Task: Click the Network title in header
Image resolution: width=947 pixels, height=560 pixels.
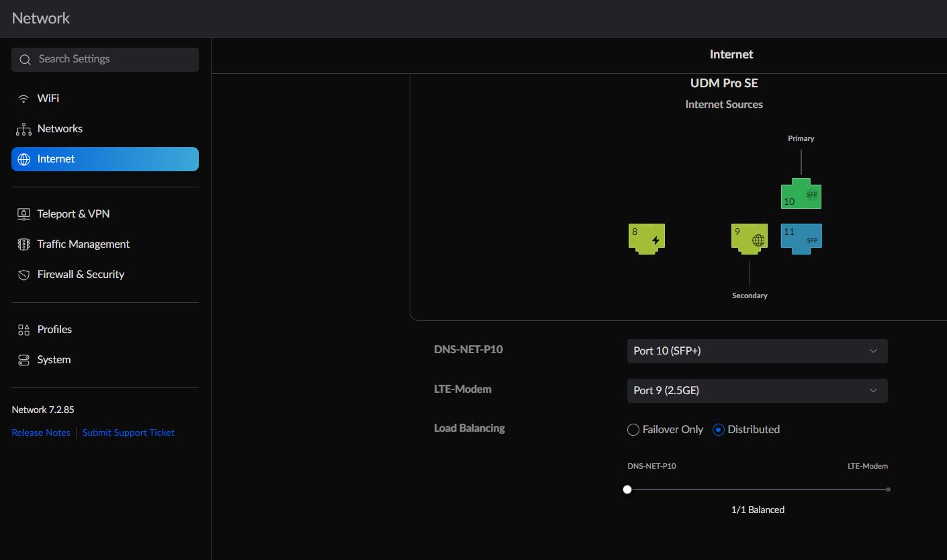Action: pos(41,19)
